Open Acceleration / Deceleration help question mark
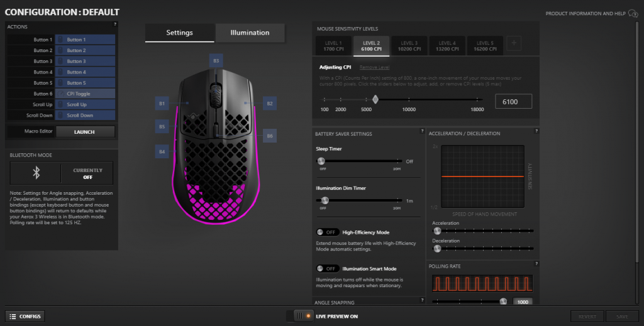 (536, 131)
